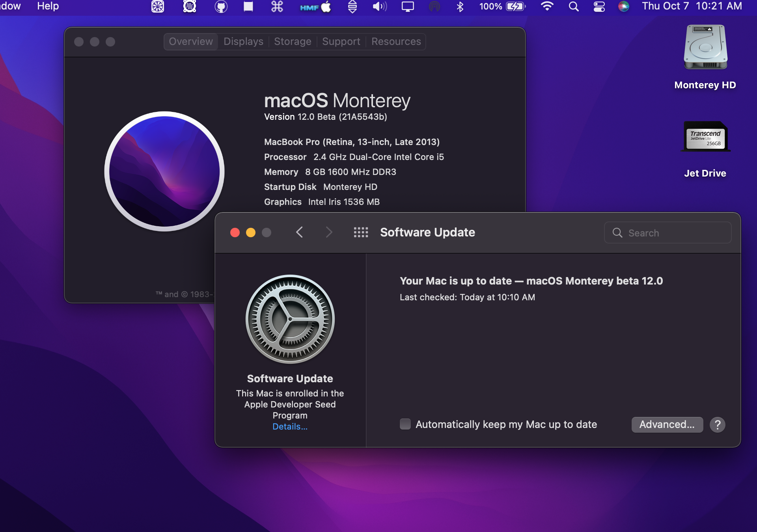Click the HMF Apple menu bar icon
Viewport: 757px width, 532px height.
(315, 7)
